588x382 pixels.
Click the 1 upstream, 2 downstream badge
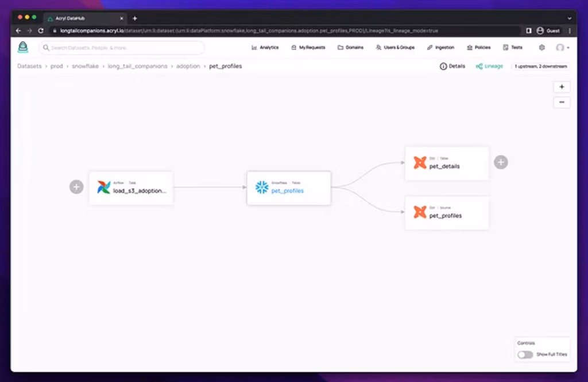540,67
